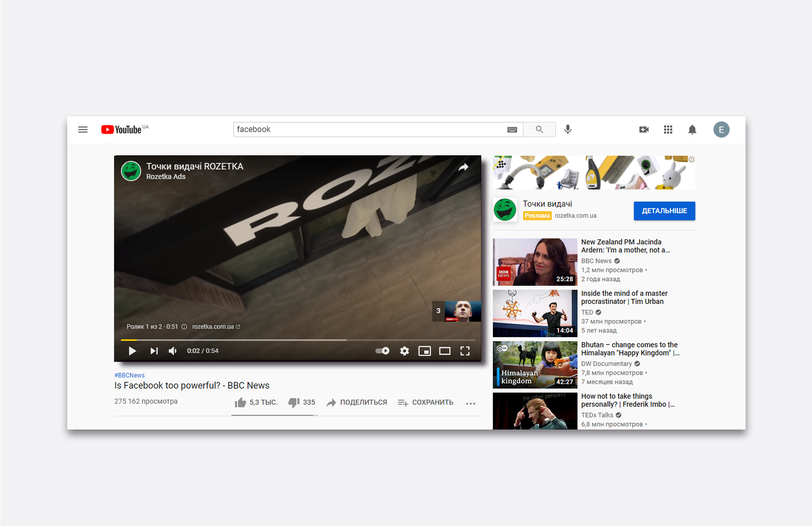This screenshot has width=812, height=526.
Task: Open the notifications bell
Action: point(692,129)
